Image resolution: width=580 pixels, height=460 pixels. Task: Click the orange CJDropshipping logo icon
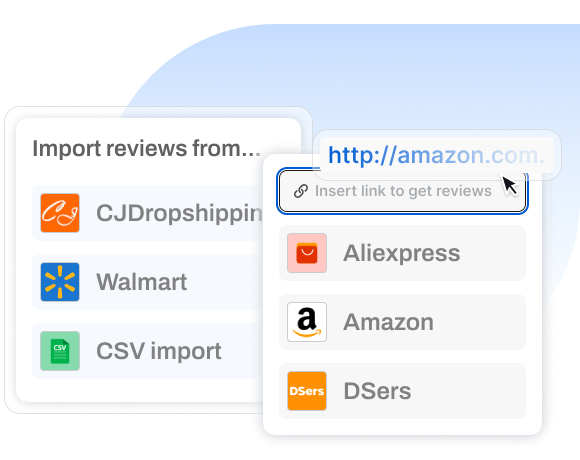click(x=60, y=213)
